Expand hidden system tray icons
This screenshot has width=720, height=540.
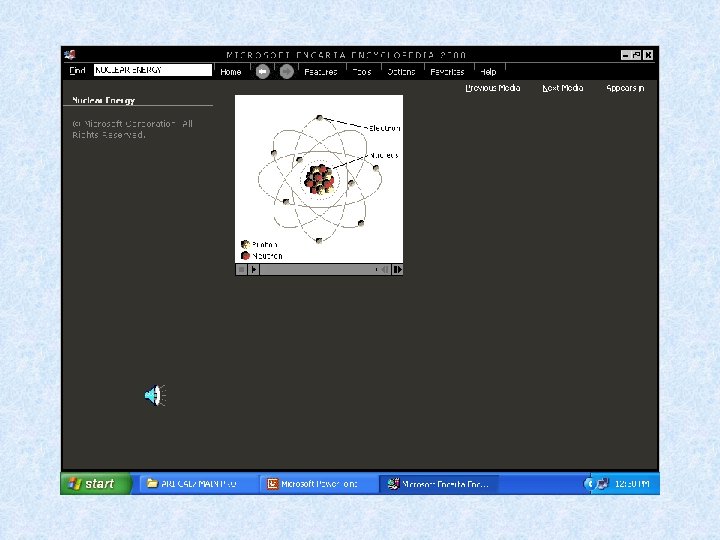[589, 484]
